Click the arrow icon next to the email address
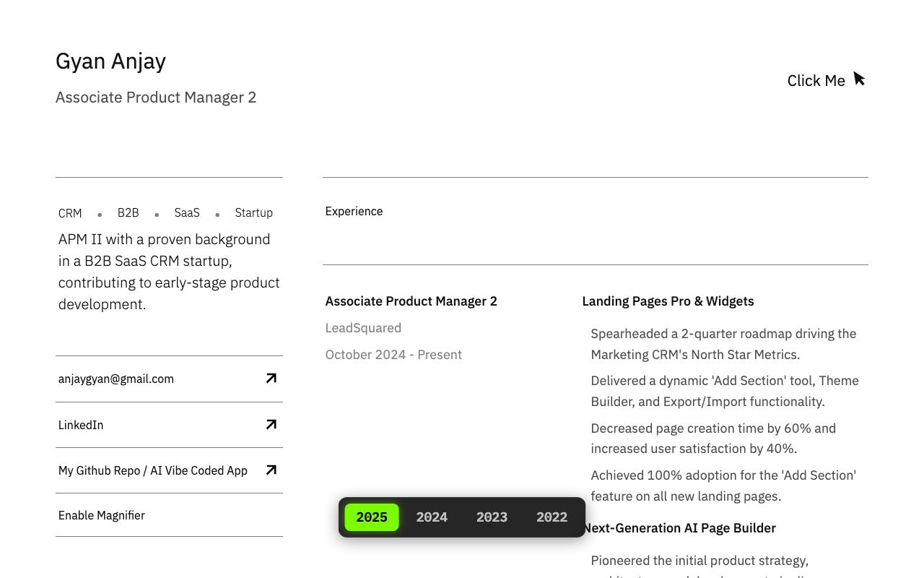This screenshot has height=578, width=924. pos(271,378)
